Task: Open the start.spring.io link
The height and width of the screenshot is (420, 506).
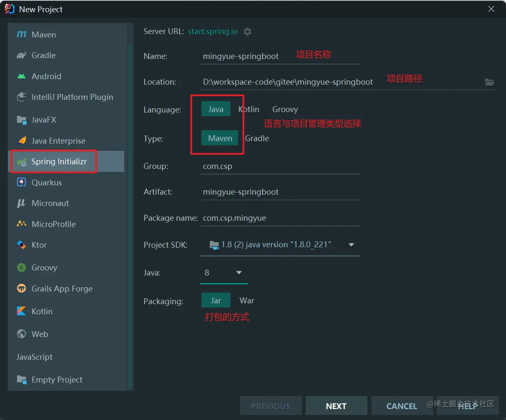Action: click(x=213, y=32)
